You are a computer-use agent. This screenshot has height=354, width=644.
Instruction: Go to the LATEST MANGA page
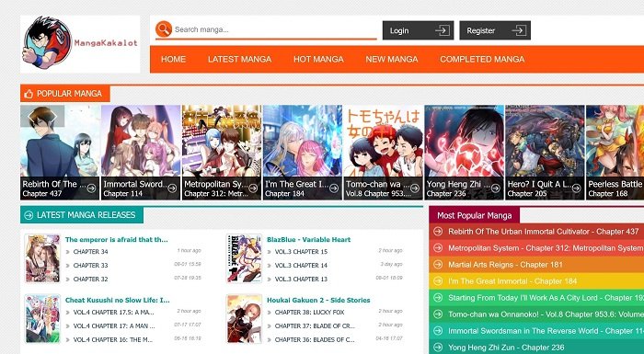tap(239, 59)
